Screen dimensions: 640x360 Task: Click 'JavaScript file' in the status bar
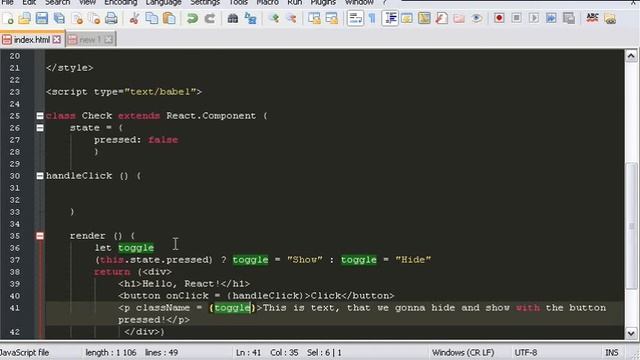[24, 352]
